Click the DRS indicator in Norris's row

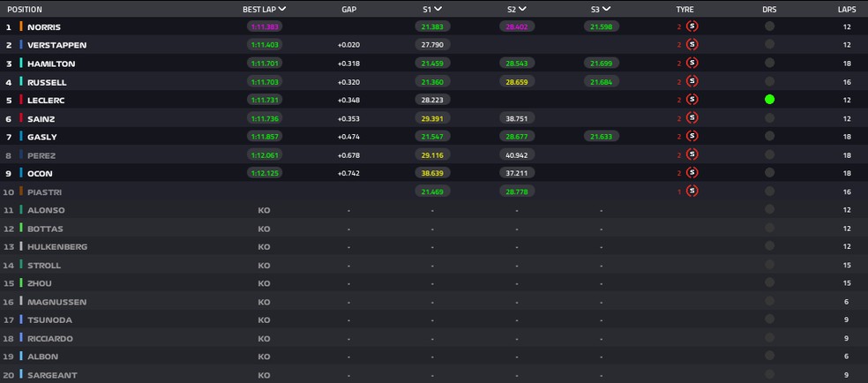click(770, 26)
